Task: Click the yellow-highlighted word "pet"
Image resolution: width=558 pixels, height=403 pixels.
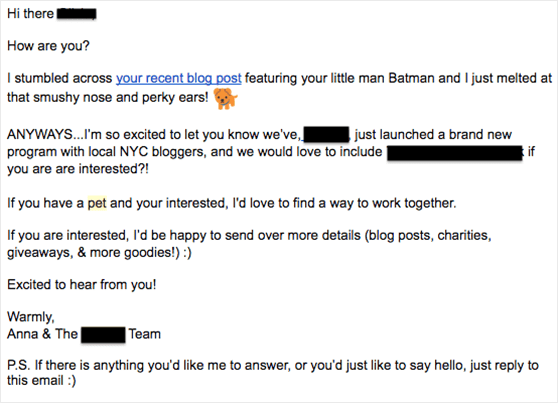Action: coord(97,203)
